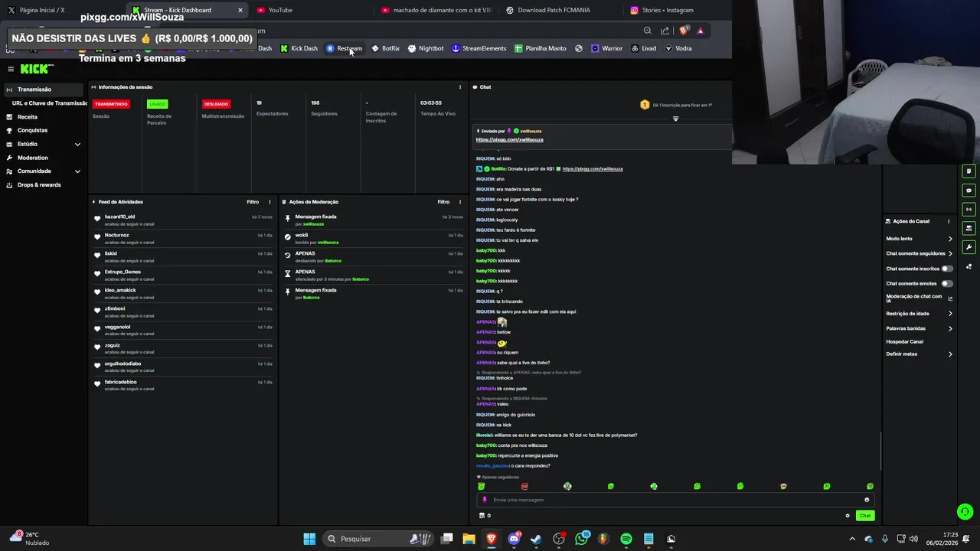
Task: Click the top note widget icon in right strip
Action: [x=969, y=171]
